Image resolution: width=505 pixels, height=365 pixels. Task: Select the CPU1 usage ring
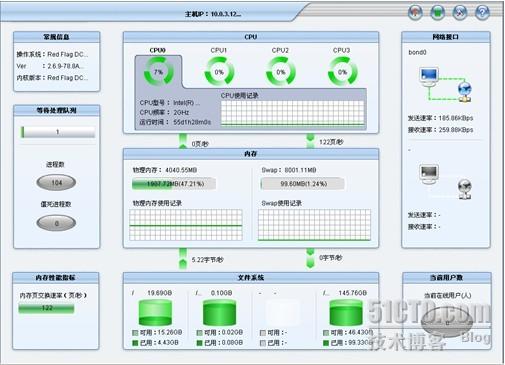pyautogui.click(x=219, y=71)
